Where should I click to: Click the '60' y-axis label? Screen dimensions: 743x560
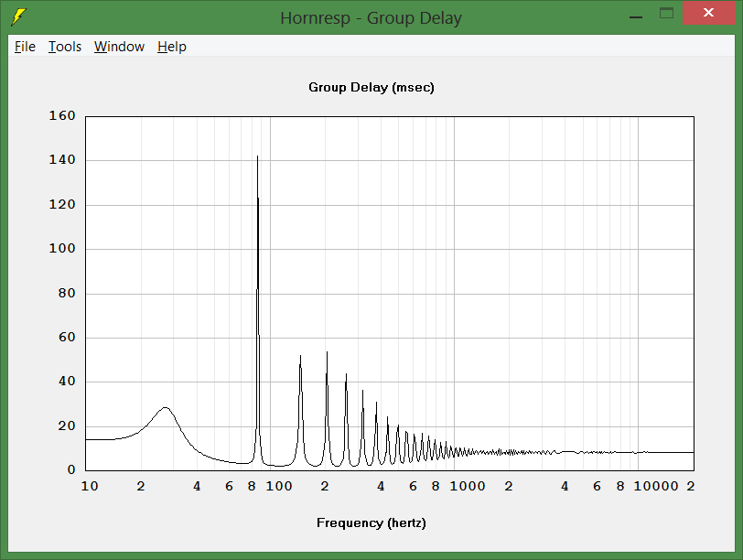67,338
